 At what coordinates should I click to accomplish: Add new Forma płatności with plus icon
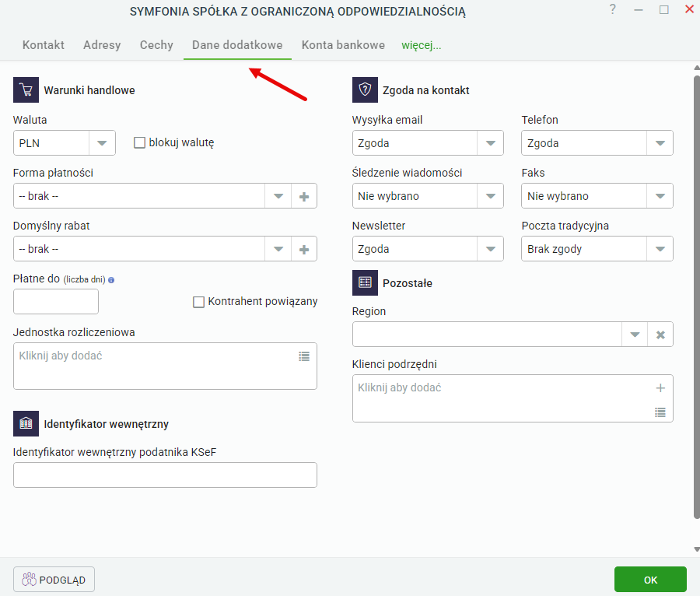pyautogui.click(x=304, y=196)
